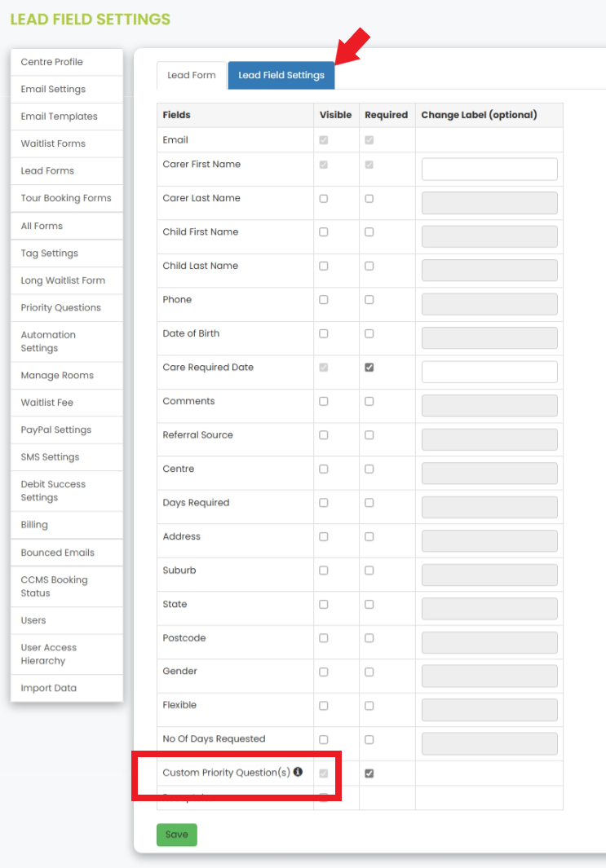Image resolution: width=606 pixels, height=868 pixels.
Task: Open Email Settings in sidebar
Action: pos(66,89)
